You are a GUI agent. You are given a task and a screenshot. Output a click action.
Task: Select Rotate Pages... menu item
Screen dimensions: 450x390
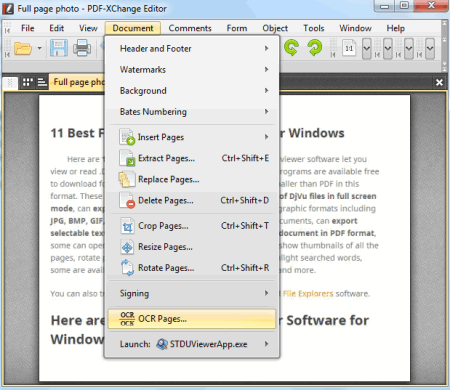192,268
